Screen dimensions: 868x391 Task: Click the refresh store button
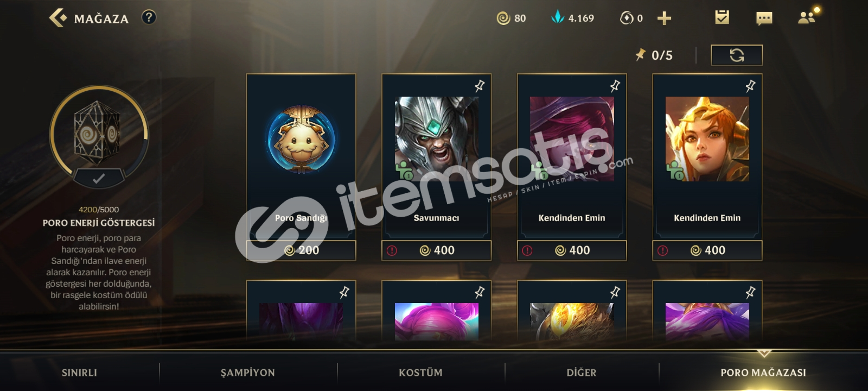737,55
